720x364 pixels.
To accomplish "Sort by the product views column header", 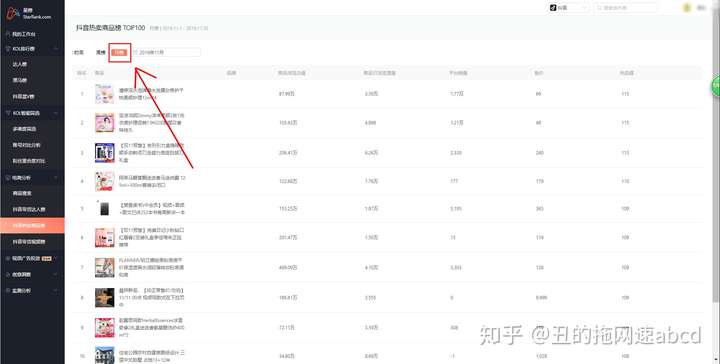I will click(x=292, y=73).
